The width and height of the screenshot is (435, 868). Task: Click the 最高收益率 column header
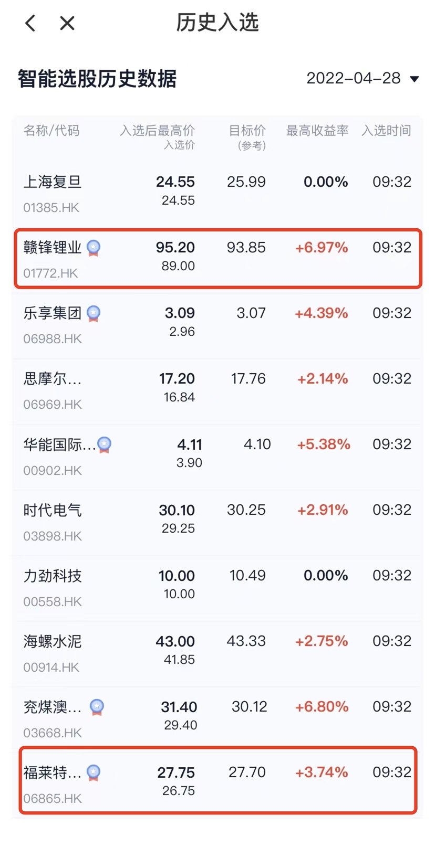click(x=317, y=131)
